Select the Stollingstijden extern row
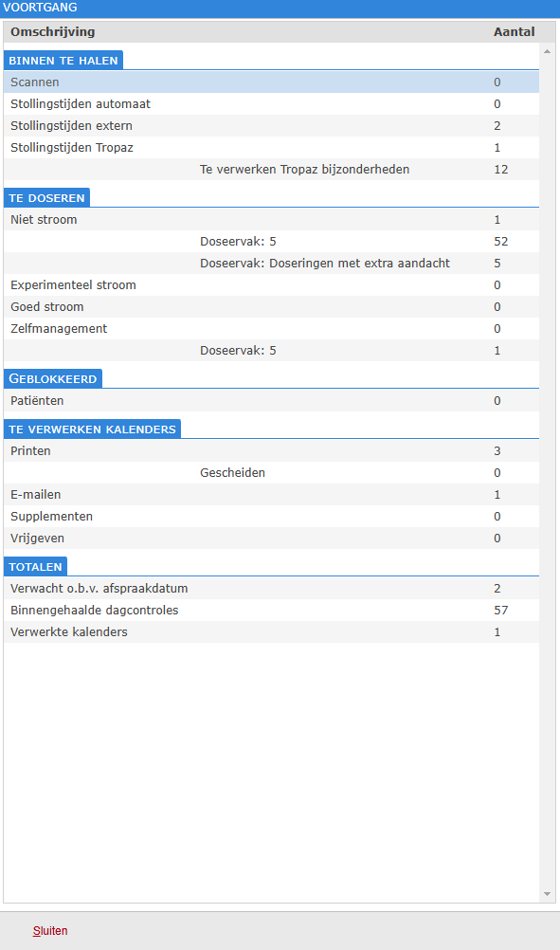 point(271,125)
